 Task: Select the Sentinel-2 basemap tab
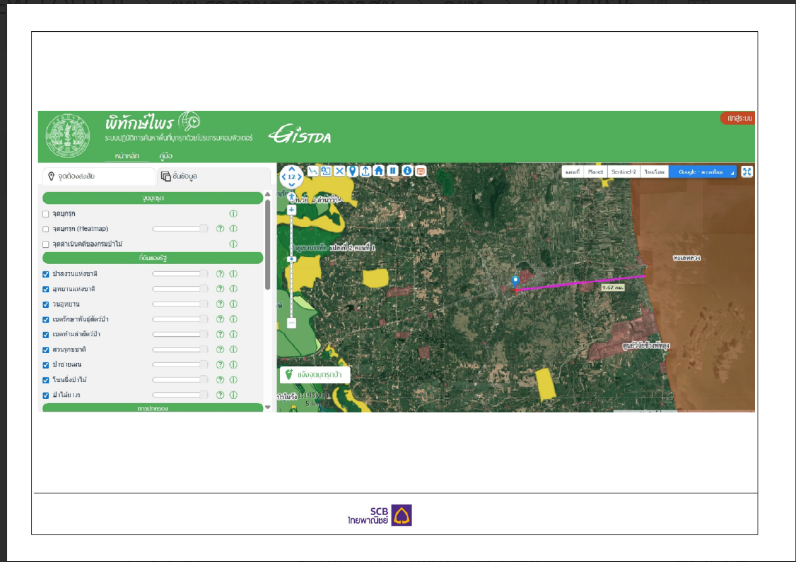pyautogui.click(x=624, y=172)
